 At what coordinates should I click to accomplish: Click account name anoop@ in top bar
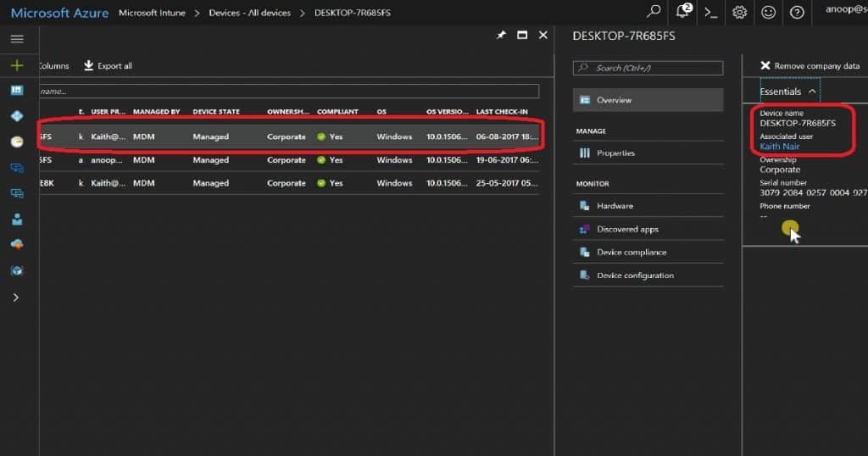(x=846, y=9)
